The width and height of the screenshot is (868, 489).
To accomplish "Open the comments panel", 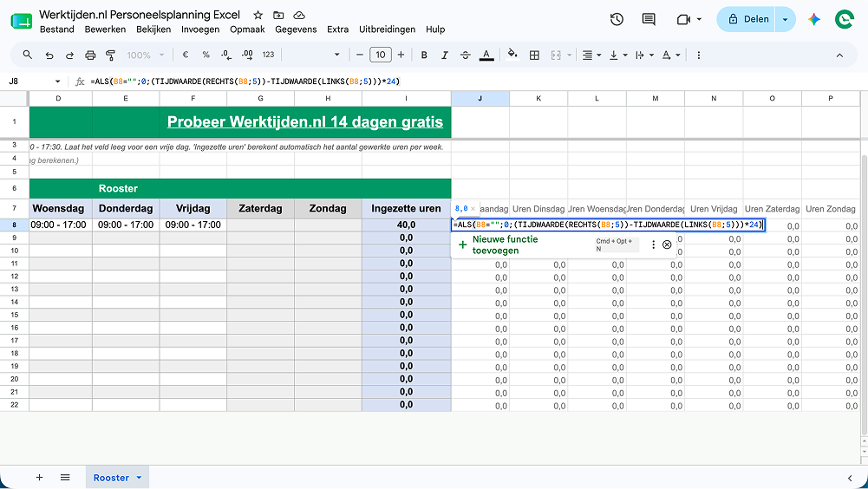I will pos(649,19).
